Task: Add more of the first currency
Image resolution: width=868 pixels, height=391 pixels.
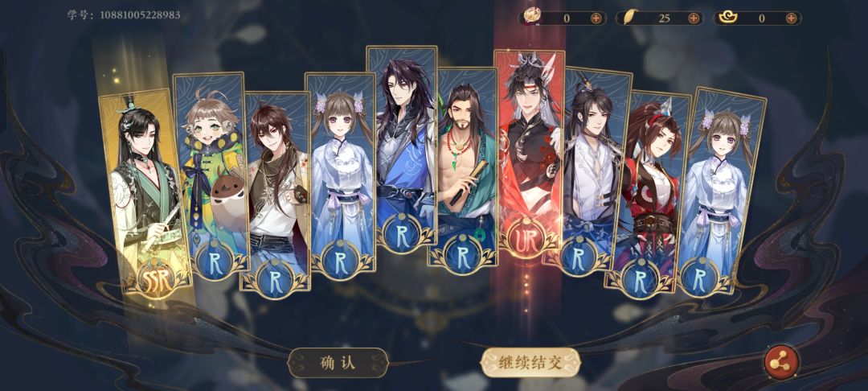Action: [596, 19]
